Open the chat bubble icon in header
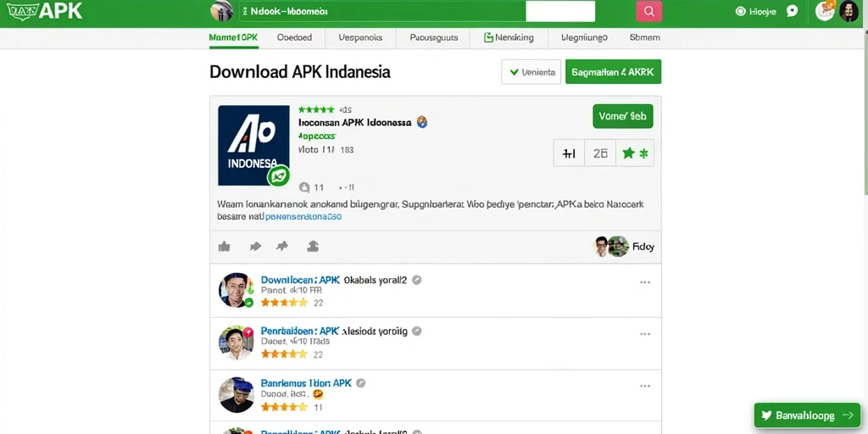 click(x=793, y=11)
